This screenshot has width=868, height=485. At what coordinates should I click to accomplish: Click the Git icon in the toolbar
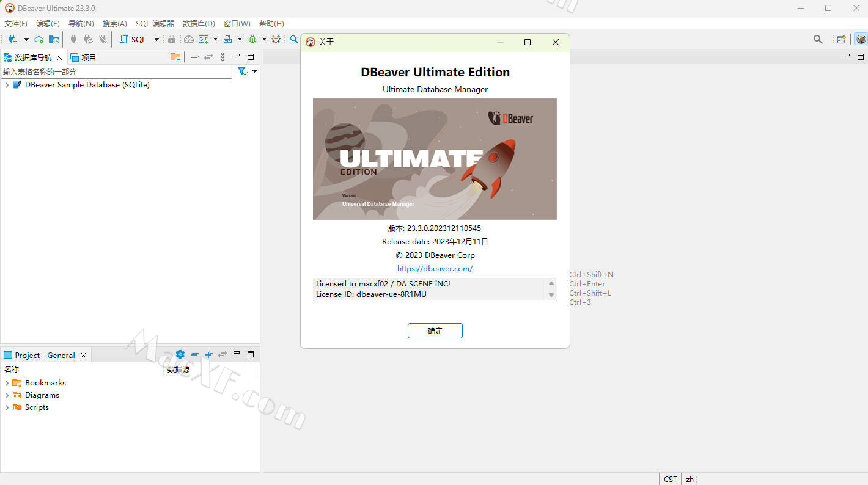(x=203, y=39)
